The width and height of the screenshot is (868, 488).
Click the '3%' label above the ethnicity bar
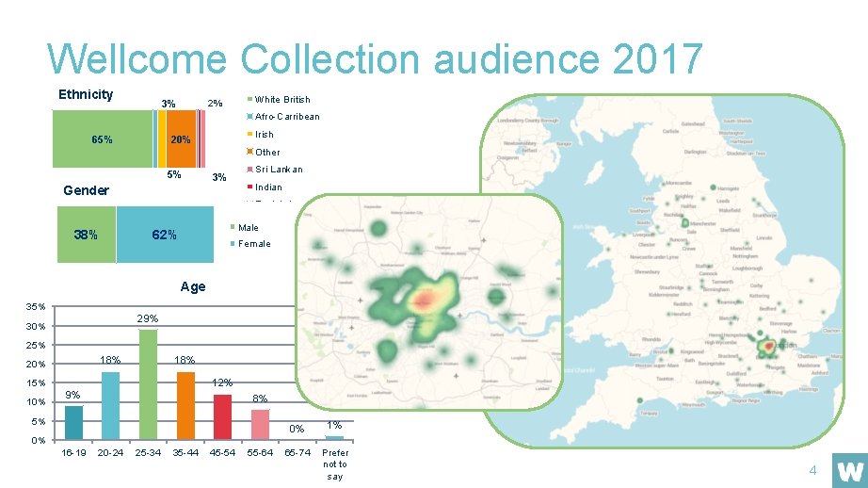tap(169, 104)
